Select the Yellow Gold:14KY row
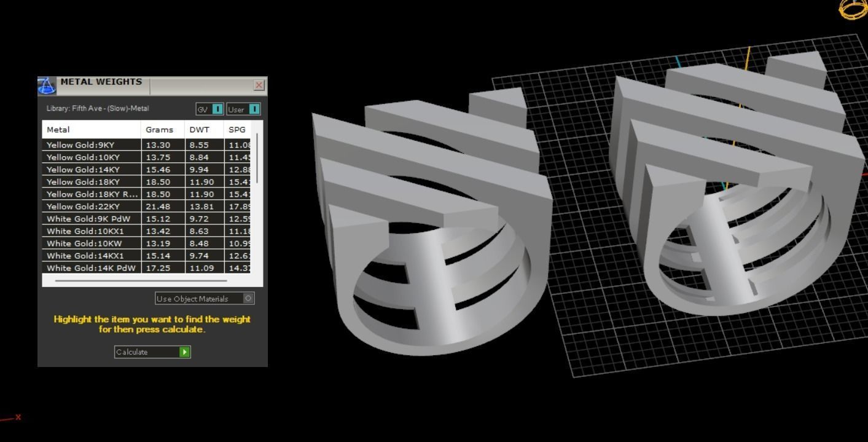 147,170
